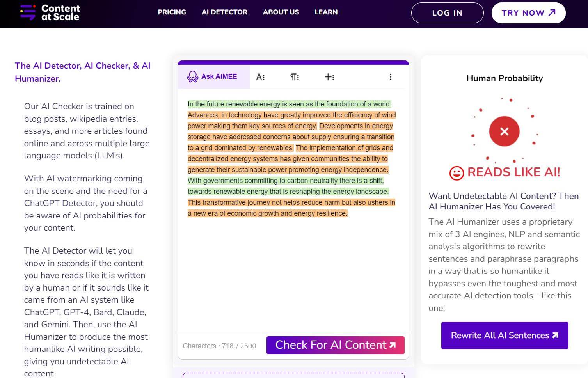
Task: Click the smiley face next to READS LIKE AI
Action: 456,173
